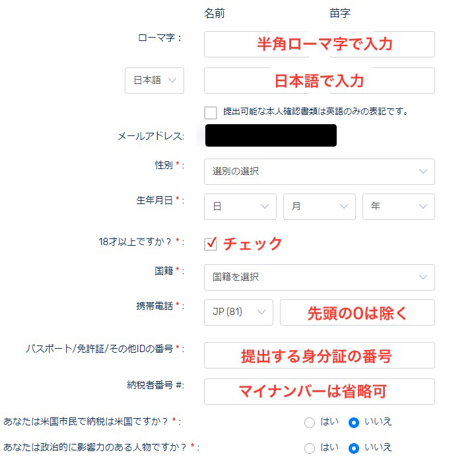
Task: Open the JP (81) country code dropdown
Action: click(x=238, y=312)
